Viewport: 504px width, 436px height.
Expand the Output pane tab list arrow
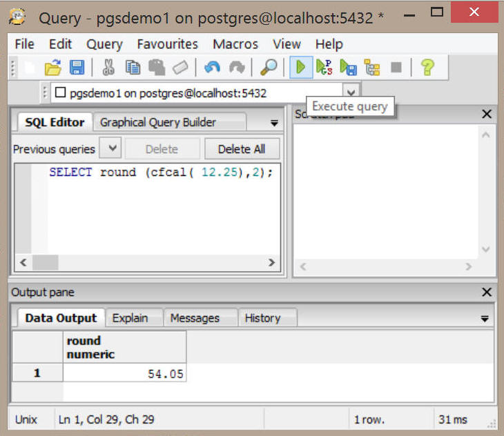click(484, 319)
